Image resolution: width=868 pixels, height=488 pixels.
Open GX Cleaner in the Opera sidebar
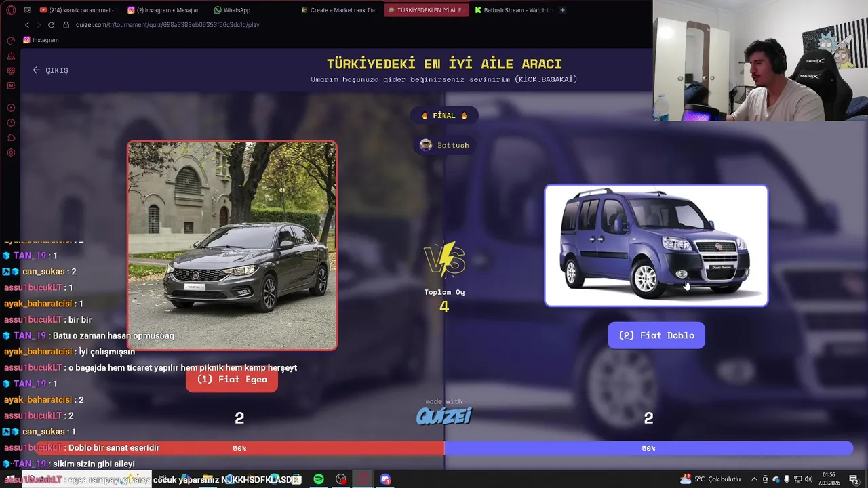pos(11,56)
